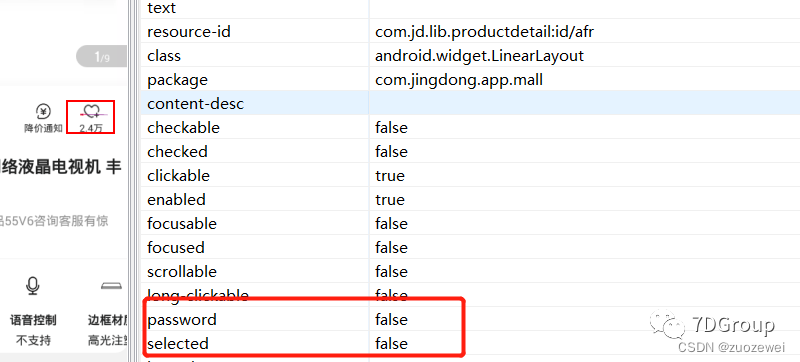Tap the 语音控制 microphone icon

pos(33,286)
